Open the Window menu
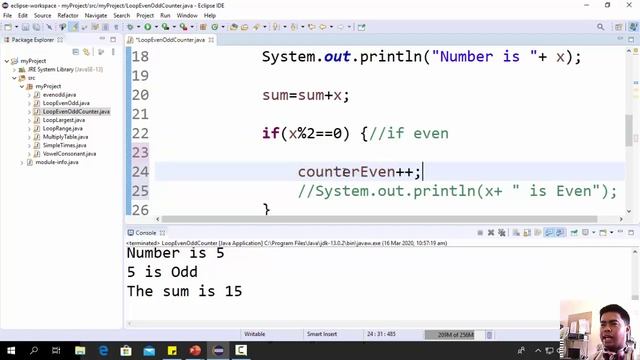This screenshot has height=360, width=640. (187, 16)
